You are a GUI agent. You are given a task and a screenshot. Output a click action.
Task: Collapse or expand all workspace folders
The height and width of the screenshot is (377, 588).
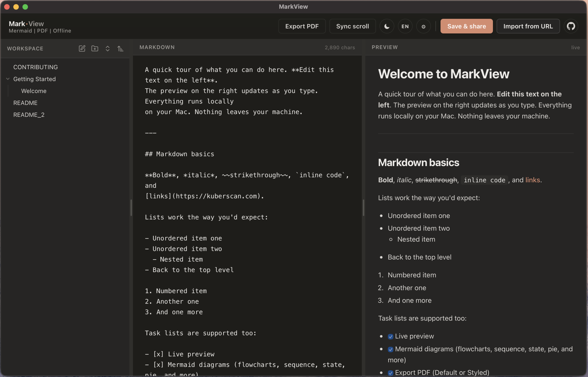point(107,48)
